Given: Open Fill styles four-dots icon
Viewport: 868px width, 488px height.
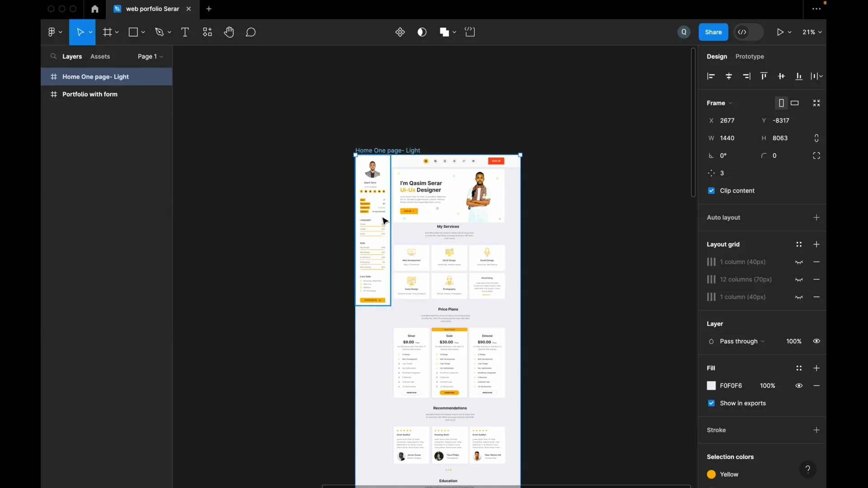Looking at the screenshot, I should [799, 368].
